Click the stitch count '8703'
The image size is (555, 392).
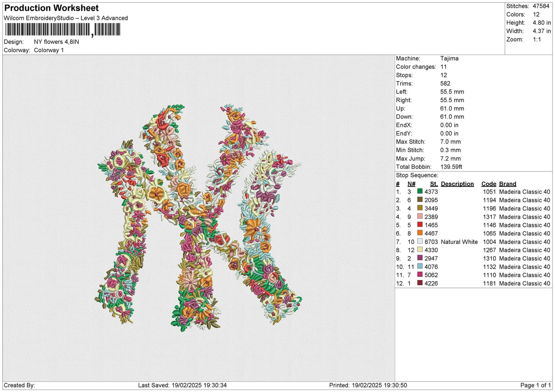[x=431, y=241]
